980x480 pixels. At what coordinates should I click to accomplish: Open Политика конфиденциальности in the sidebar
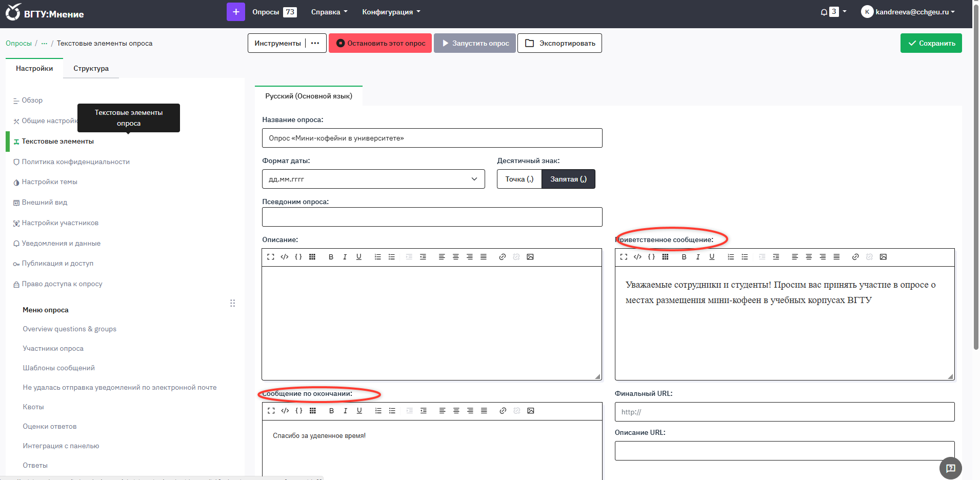click(x=75, y=162)
